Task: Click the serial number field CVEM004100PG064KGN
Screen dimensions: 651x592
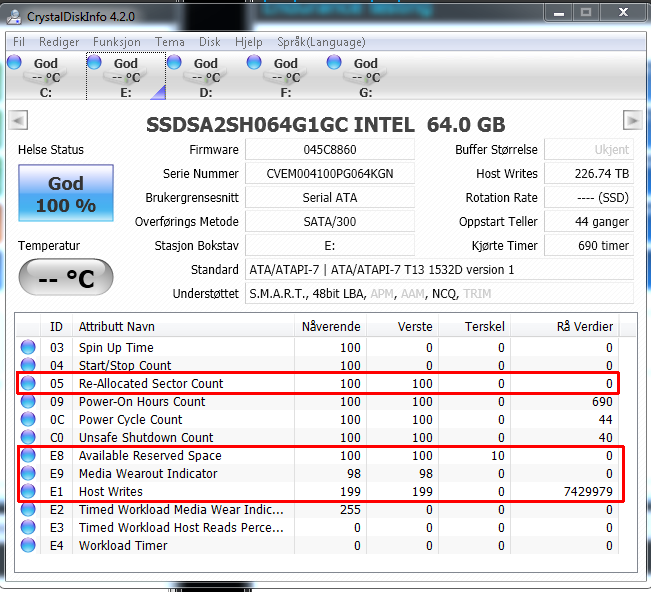Action: click(330, 174)
